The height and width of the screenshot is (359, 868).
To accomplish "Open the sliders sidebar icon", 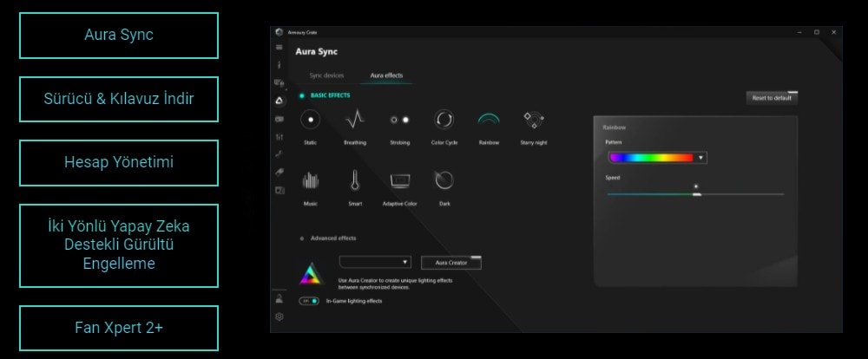I will coord(279,137).
